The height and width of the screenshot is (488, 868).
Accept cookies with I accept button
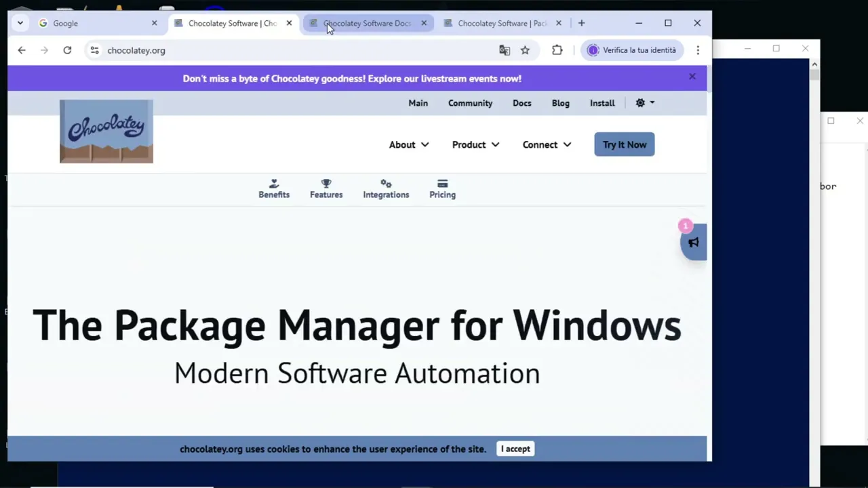[x=515, y=449]
